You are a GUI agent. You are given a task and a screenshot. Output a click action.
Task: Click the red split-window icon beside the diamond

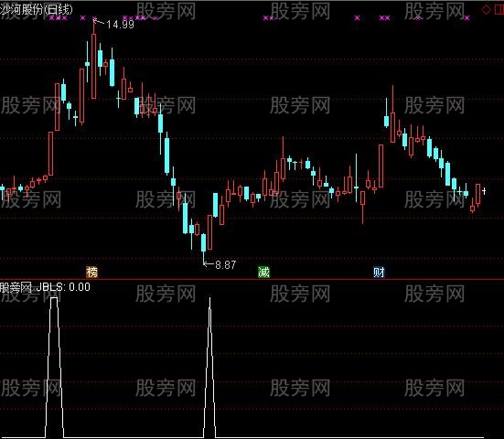(499, 10)
